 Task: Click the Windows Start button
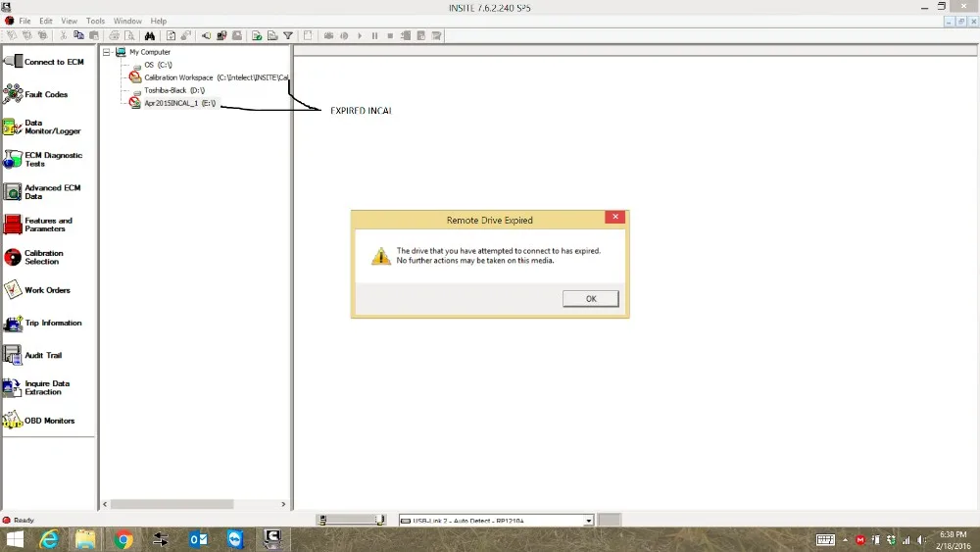(x=14, y=539)
